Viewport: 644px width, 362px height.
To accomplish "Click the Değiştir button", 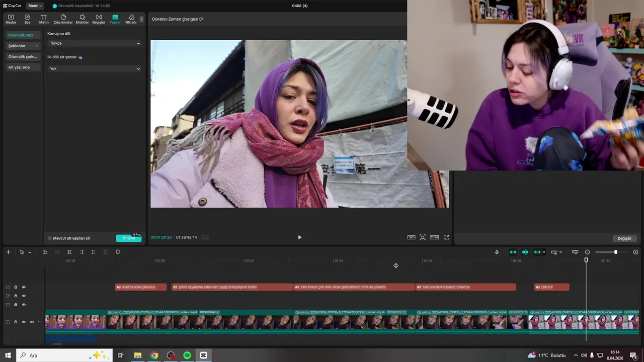I will click(625, 238).
